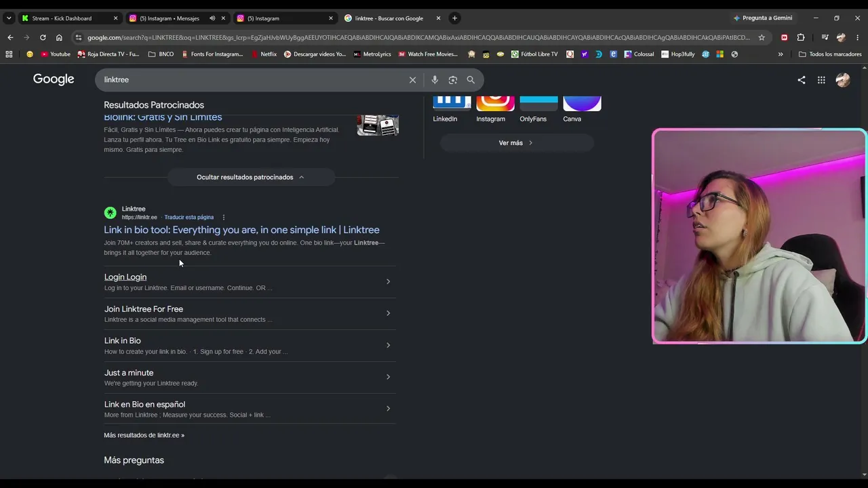Screen dimensions: 868x488
Task: Open Todos los marcadores folder
Action: (x=830, y=54)
